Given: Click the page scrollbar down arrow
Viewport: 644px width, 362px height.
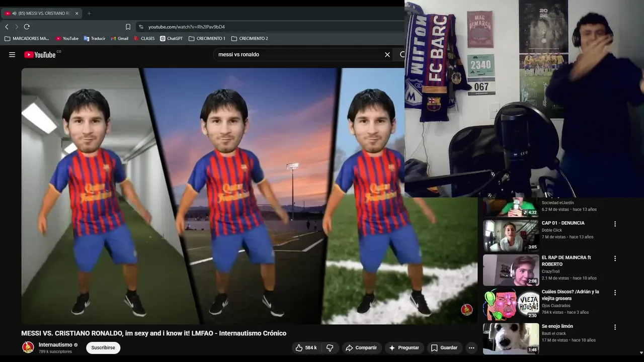Looking at the screenshot, I should click(x=641, y=352).
